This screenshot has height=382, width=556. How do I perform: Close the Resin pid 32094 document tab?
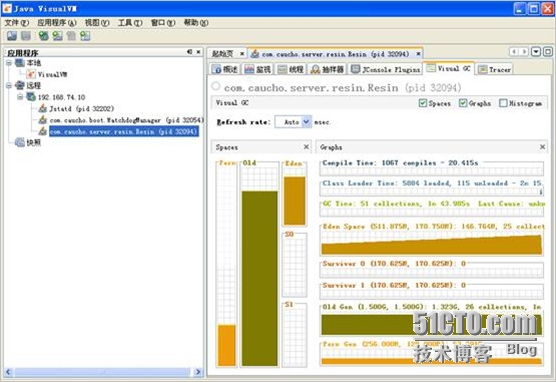tap(418, 54)
